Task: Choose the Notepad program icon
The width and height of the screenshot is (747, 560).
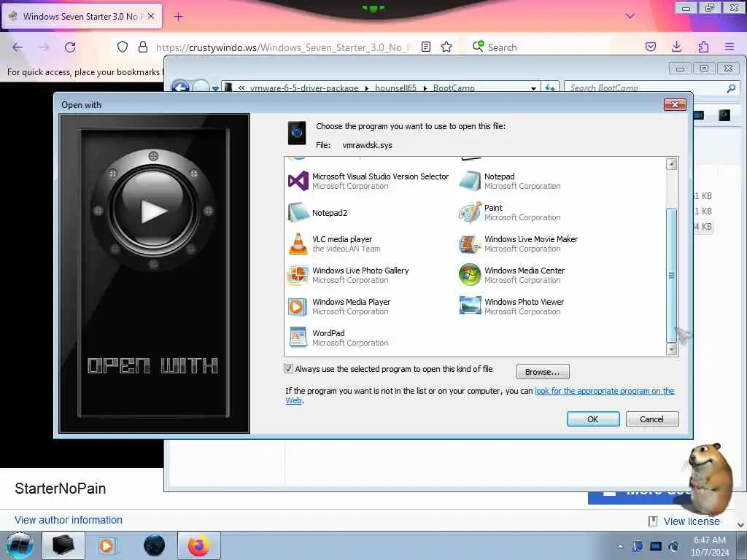Action: pos(470,182)
